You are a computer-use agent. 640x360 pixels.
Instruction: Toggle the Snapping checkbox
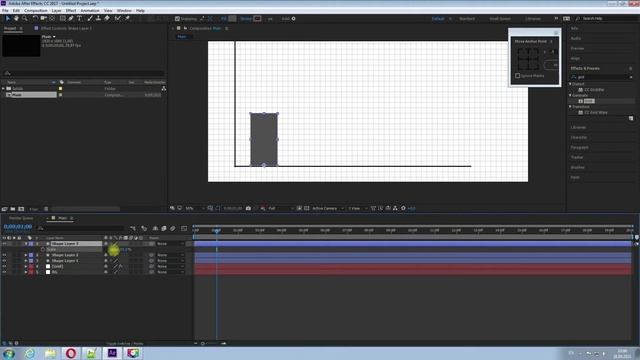coord(177,19)
